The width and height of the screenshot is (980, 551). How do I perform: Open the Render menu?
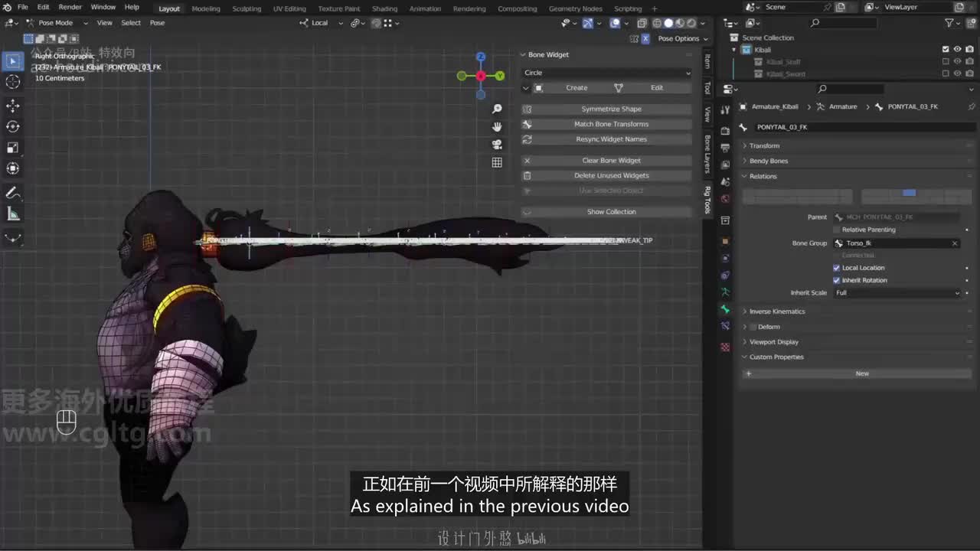click(x=70, y=8)
